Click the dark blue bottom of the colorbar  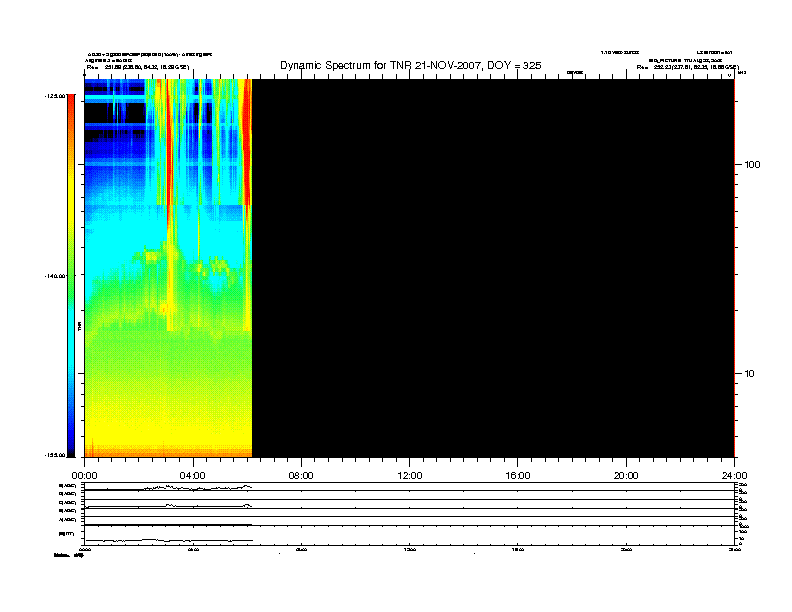click(71, 439)
